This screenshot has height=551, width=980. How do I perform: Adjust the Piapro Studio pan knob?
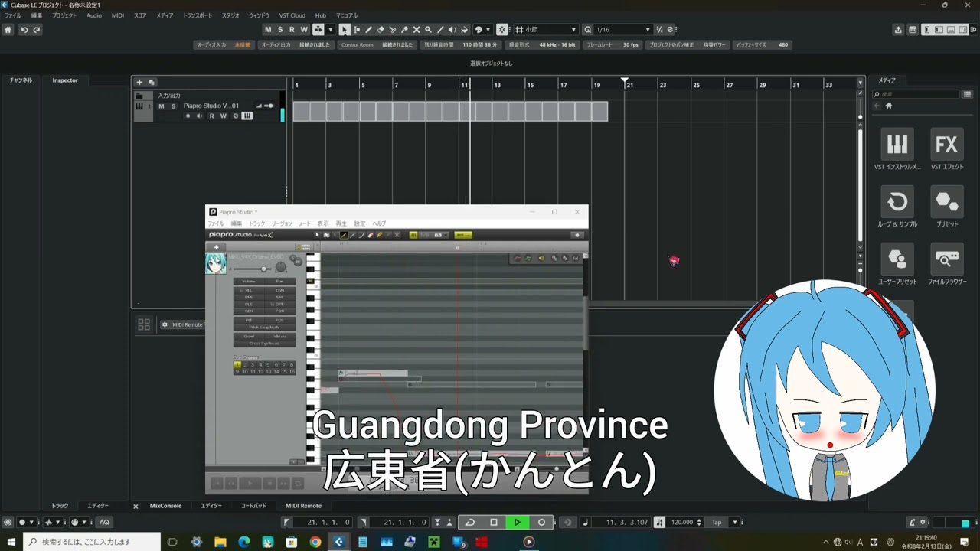281,267
